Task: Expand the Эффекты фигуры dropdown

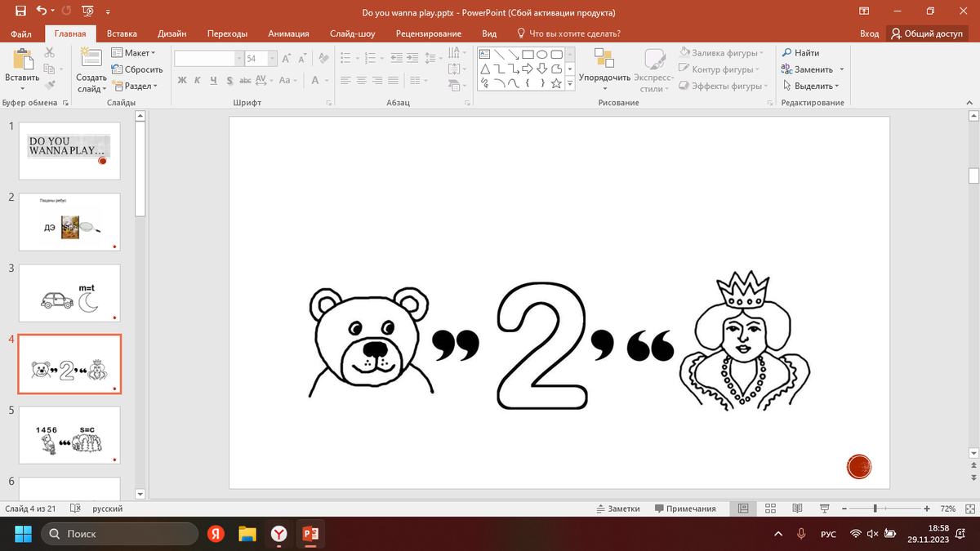Action: click(724, 86)
